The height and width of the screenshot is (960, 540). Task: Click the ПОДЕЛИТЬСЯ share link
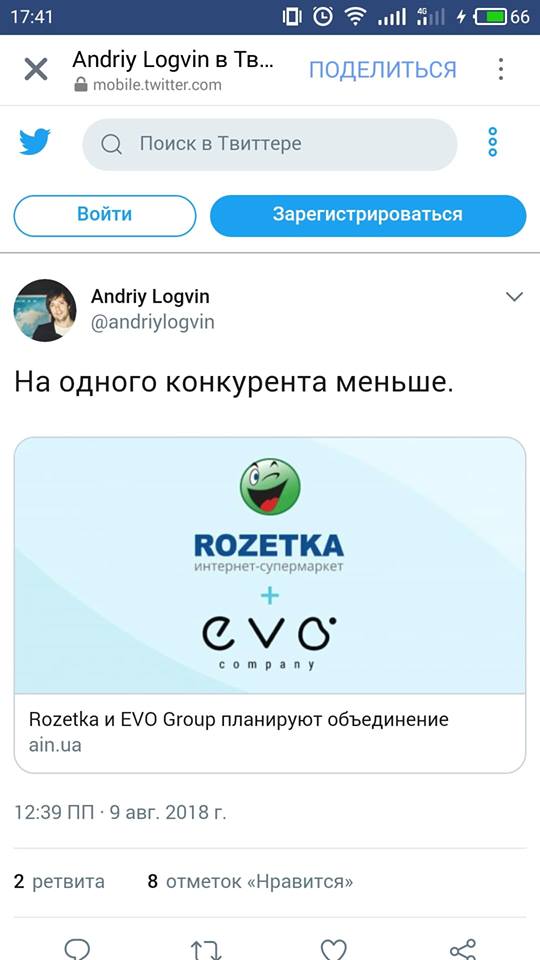pyautogui.click(x=383, y=70)
